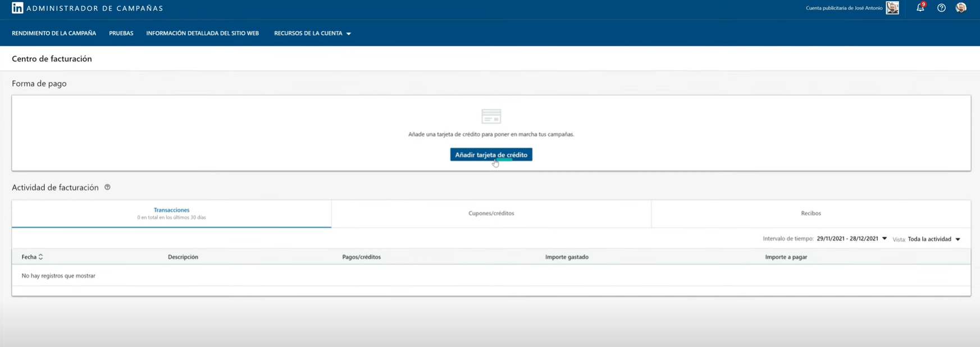
Task: Click help icon beside Actividad de facturación
Action: pos(107,187)
